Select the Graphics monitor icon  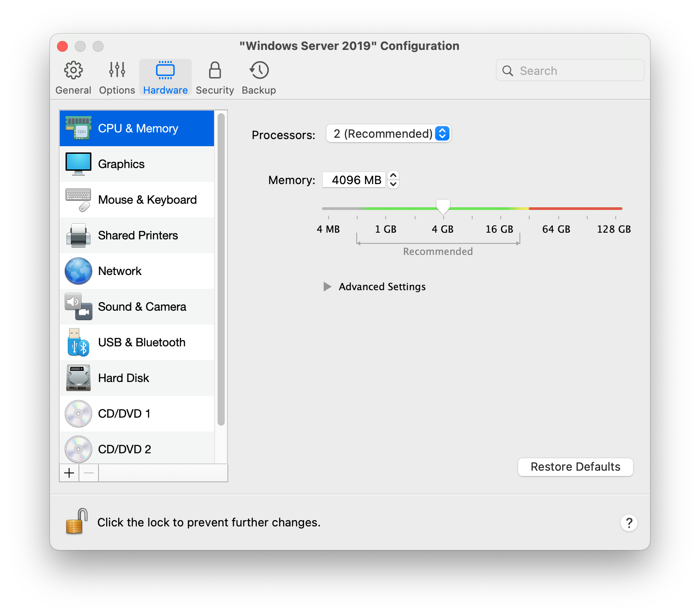tap(78, 164)
